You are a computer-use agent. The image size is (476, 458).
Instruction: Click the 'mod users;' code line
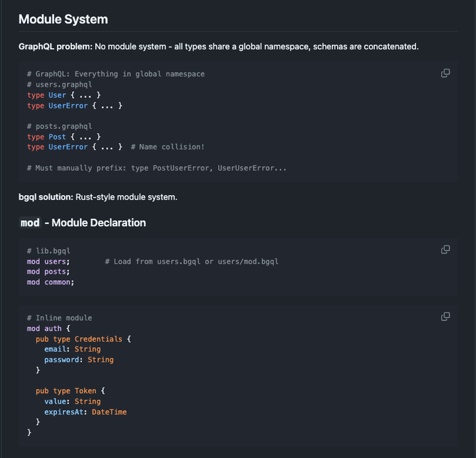(x=48, y=262)
